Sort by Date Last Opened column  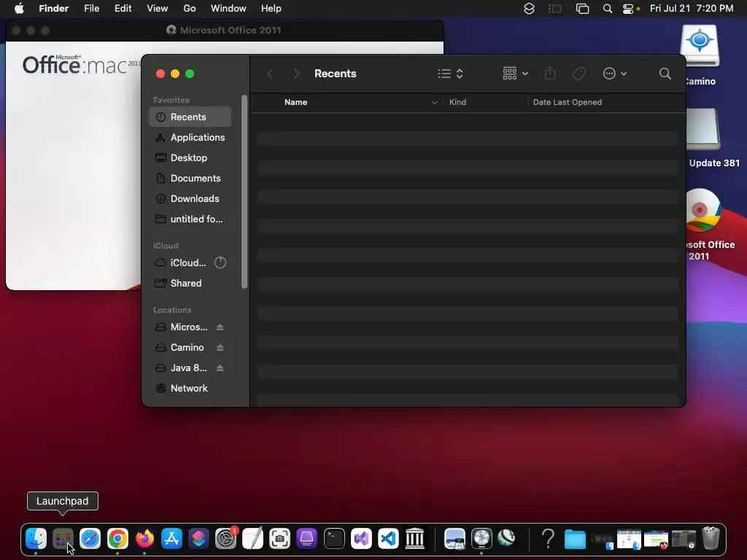pos(568,102)
